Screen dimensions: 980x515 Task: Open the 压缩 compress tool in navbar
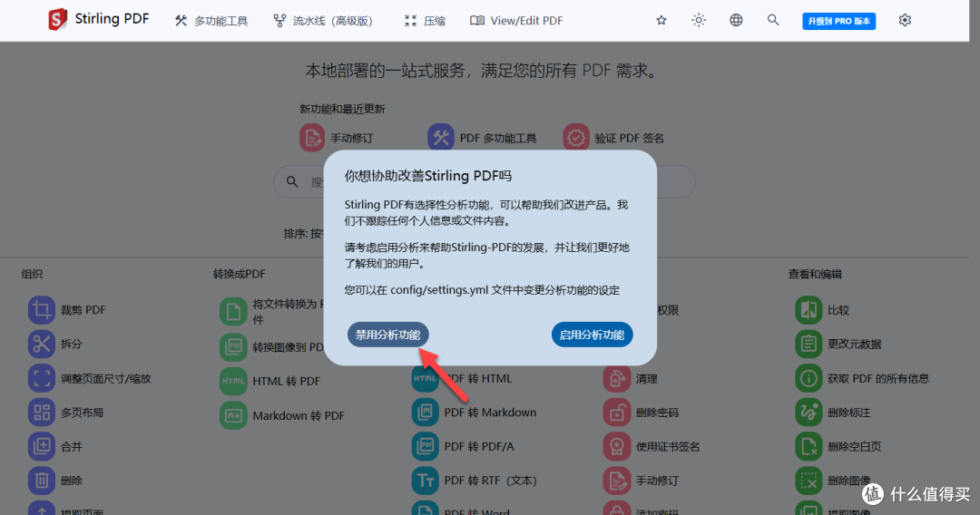[425, 21]
